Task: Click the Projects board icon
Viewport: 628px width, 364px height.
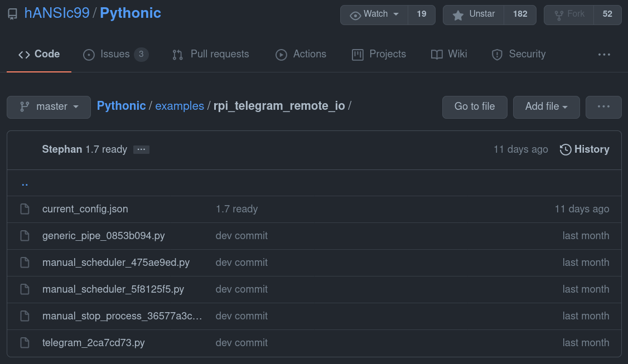Action: 358,54
